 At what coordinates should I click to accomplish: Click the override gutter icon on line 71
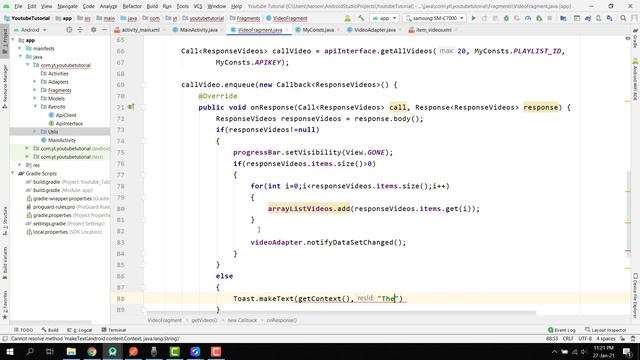click(x=131, y=107)
